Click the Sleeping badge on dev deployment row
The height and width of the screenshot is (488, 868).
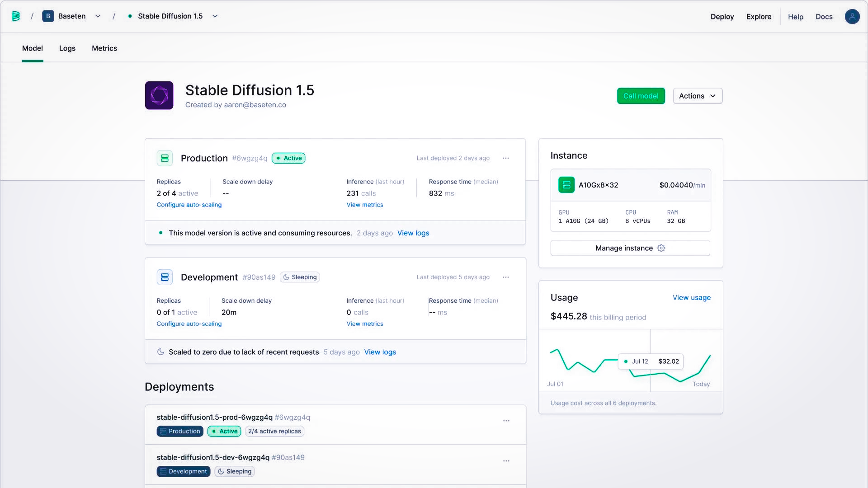click(x=235, y=471)
